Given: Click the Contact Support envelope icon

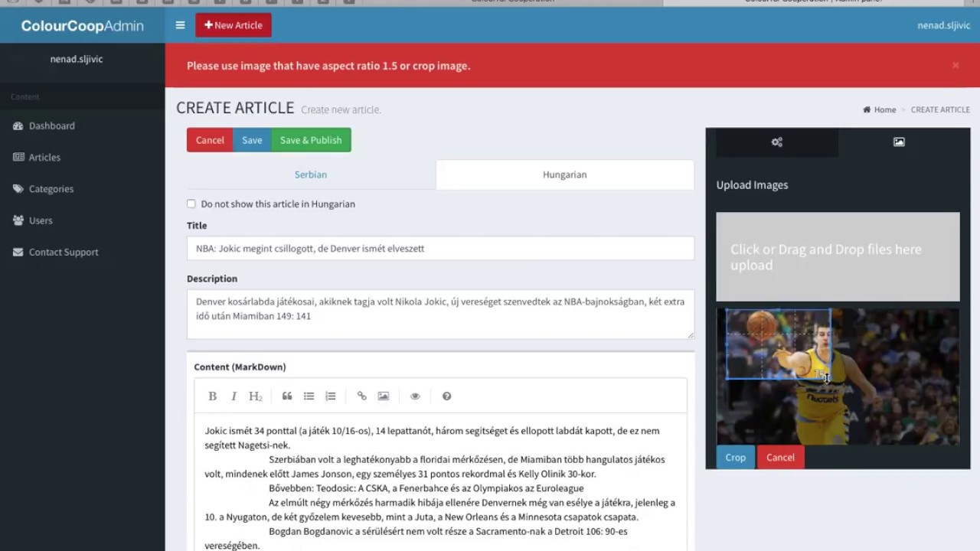Looking at the screenshot, I should point(18,252).
